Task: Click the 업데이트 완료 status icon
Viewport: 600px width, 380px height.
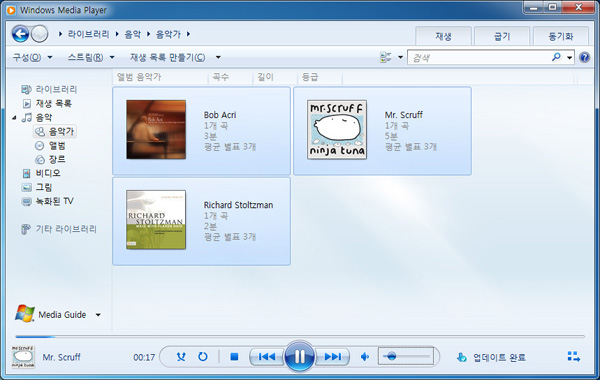Action: click(462, 357)
